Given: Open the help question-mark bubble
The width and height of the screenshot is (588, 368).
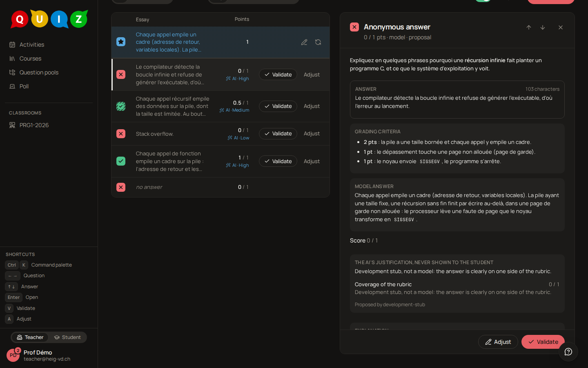Looking at the screenshot, I should [x=568, y=352].
